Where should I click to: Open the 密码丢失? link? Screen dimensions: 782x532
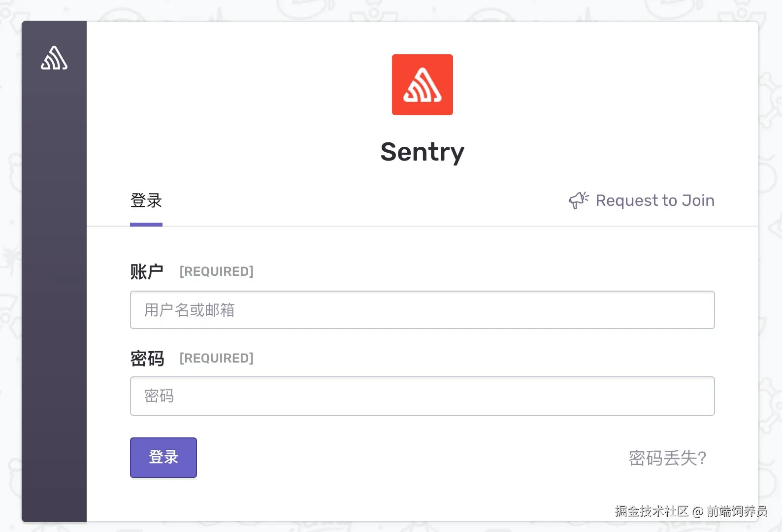[x=667, y=458]
